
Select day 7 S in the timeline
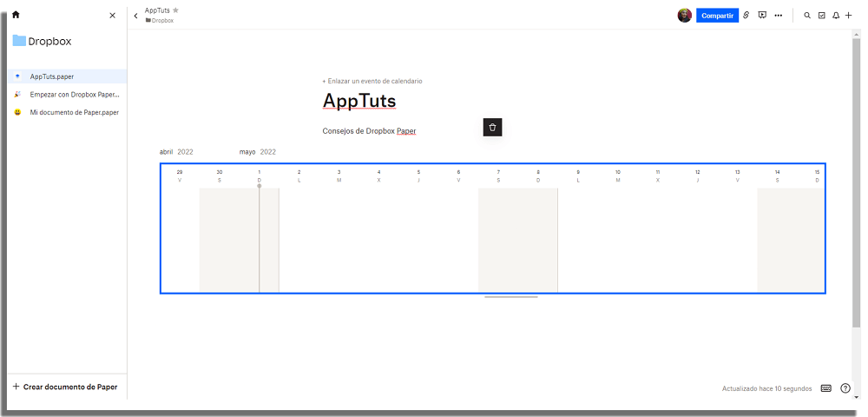(x=498, y=176)
